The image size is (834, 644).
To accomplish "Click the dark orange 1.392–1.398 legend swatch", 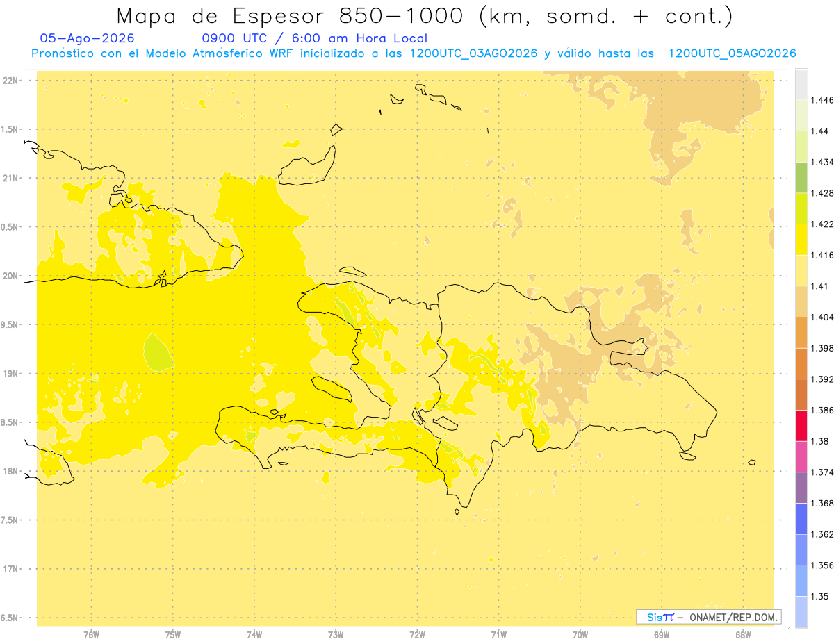I will coord(801,363).
